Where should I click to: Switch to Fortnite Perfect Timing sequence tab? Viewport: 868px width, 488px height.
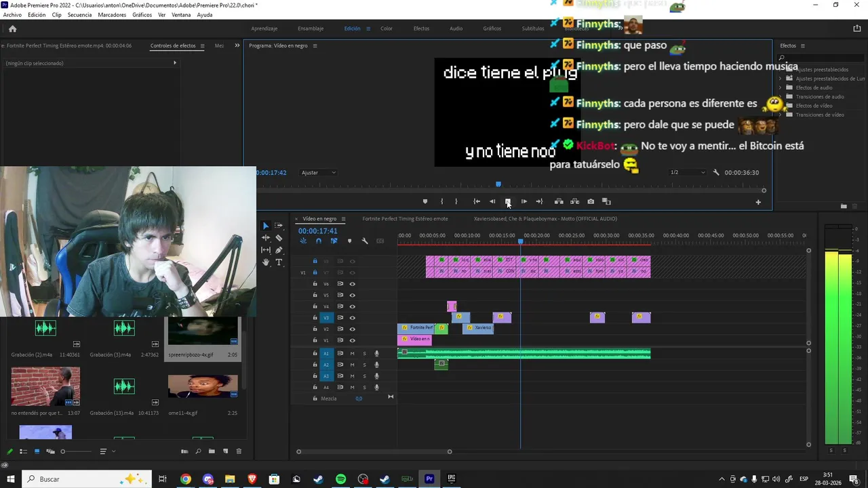pos(405,219)
